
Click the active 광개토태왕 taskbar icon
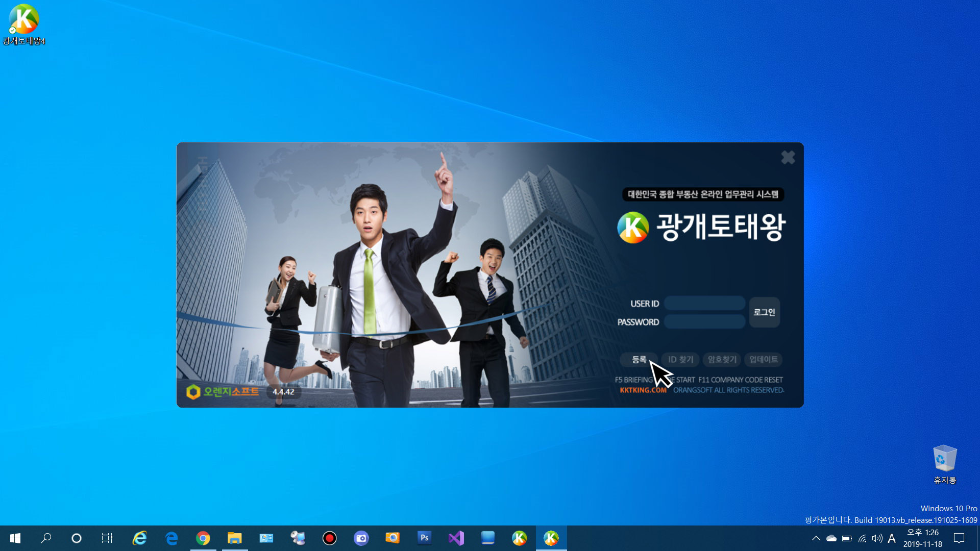click(551, 538)
